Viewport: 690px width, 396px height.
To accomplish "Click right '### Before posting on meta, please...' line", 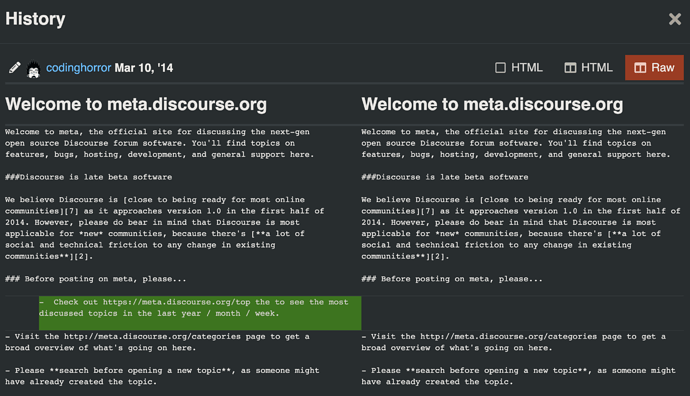I will tap(452, 279).
